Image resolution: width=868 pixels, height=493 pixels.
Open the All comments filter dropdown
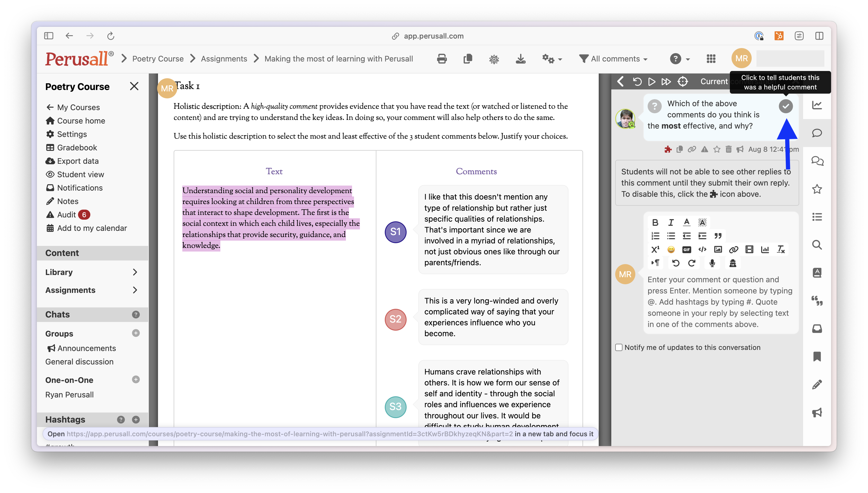[614, 59]
